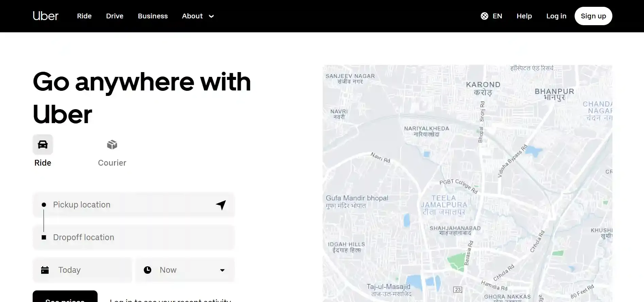The width and height of the screenshot is (644, 302).
Task: Click the calendar icon beside Today
Action: (45, 270)
